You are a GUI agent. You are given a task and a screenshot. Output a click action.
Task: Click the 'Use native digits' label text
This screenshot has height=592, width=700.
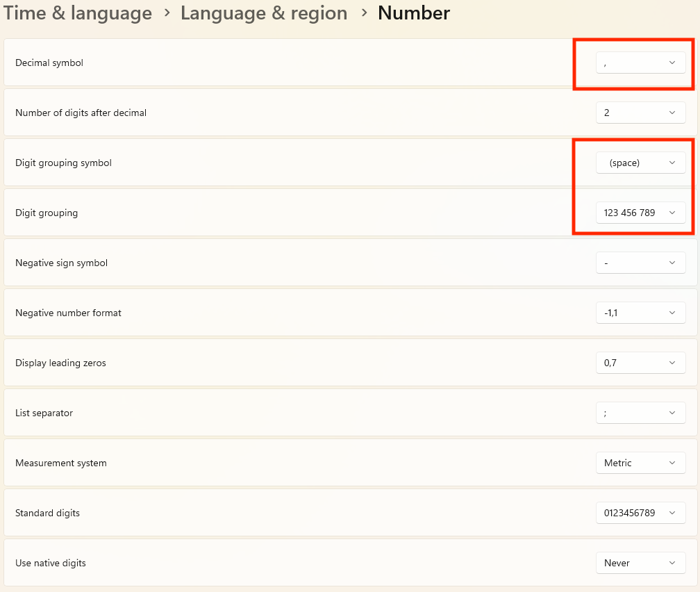coord(51,563)
